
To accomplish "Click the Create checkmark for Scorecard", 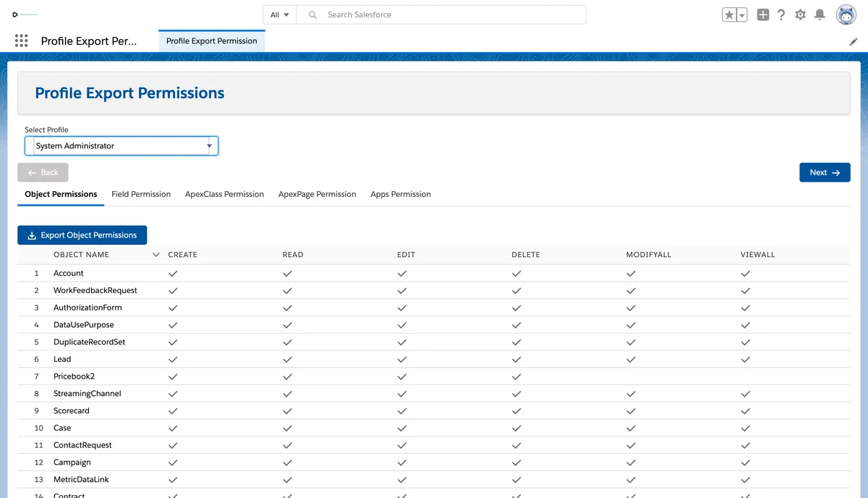I will (173, 411).
